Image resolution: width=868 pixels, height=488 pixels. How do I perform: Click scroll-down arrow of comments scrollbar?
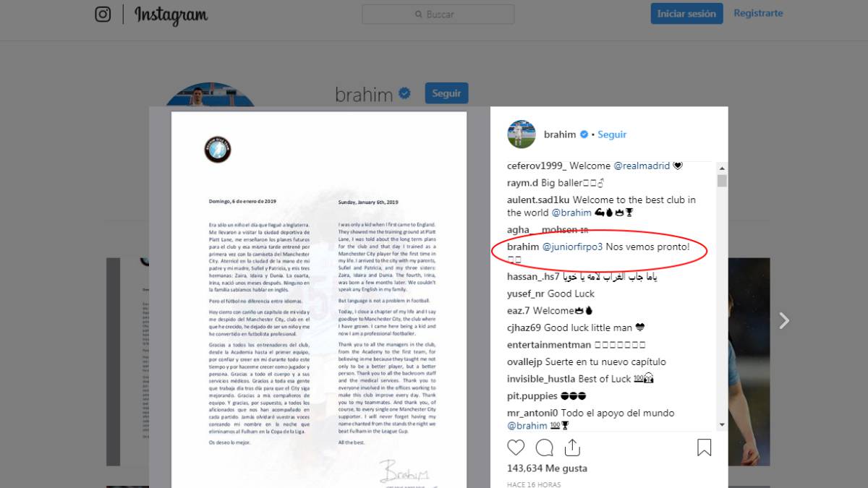pos(722,425)
